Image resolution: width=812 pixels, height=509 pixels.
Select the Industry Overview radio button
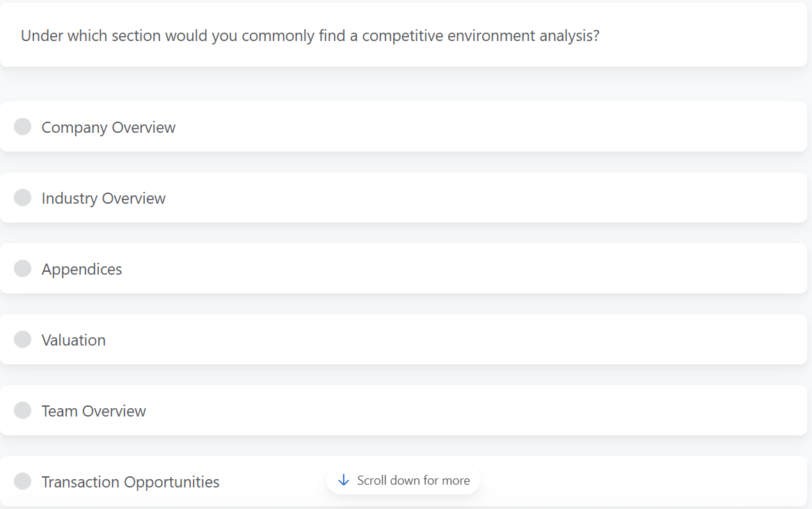pos(22,197)
